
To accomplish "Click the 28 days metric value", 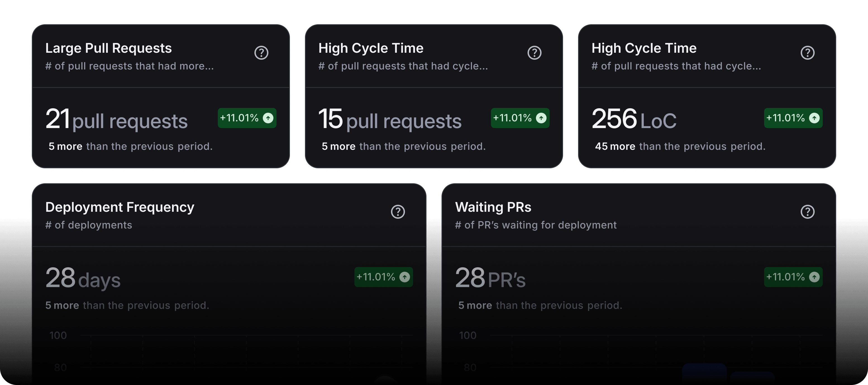I will [83, 278].
